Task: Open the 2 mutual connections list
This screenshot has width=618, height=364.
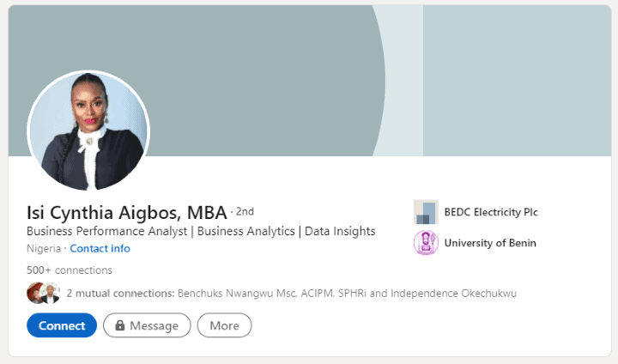Action: coord(120,294)
